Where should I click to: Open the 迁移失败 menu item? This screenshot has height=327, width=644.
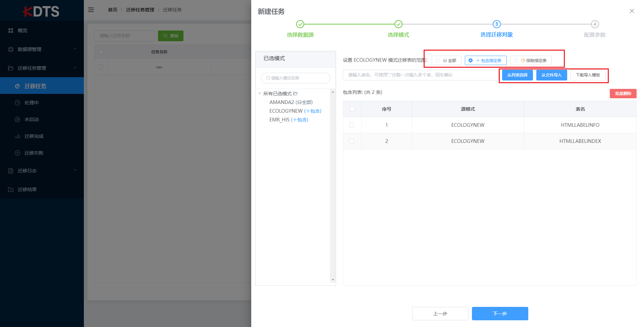pyautogui.click(x=42, y=153)
